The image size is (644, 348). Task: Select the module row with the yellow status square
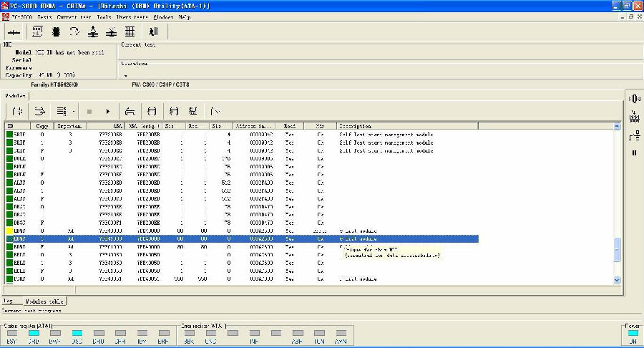242,231
